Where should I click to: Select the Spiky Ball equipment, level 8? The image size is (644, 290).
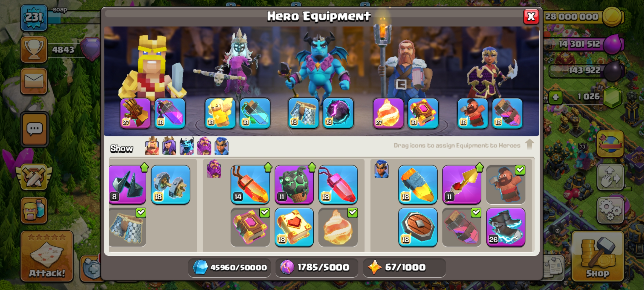click(x=127, y=184)
